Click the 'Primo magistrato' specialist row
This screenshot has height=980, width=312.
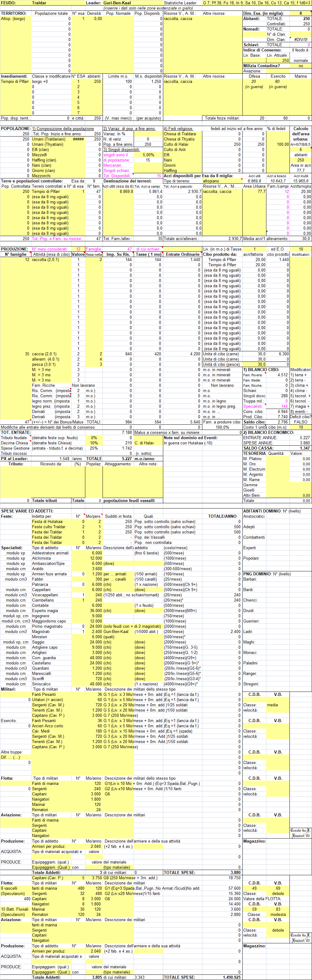(x=47, y=626)
